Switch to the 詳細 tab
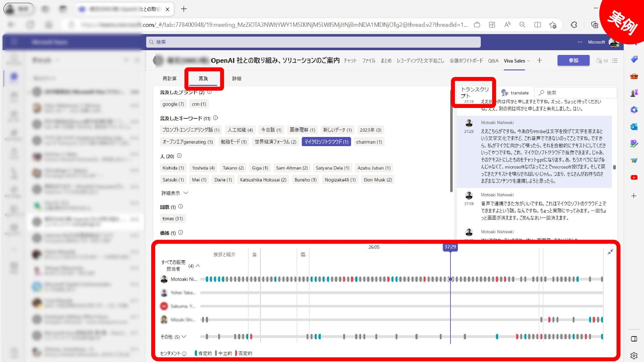This screenshot has width=644, height=362. tap(236, 78)
